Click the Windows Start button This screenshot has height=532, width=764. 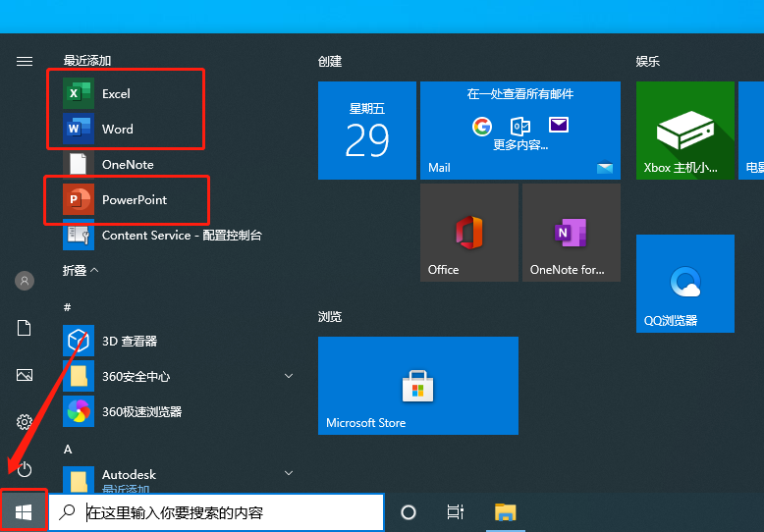[x=24, y=511]
